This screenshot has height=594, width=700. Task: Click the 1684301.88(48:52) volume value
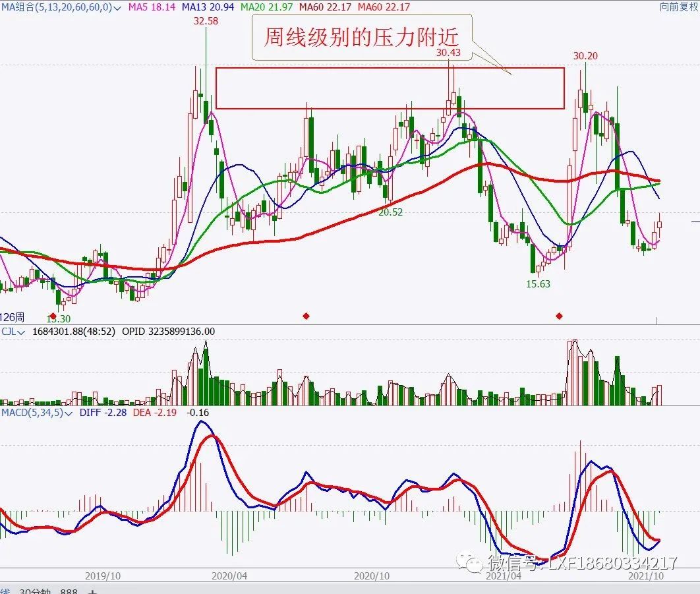tap(74, 332)
